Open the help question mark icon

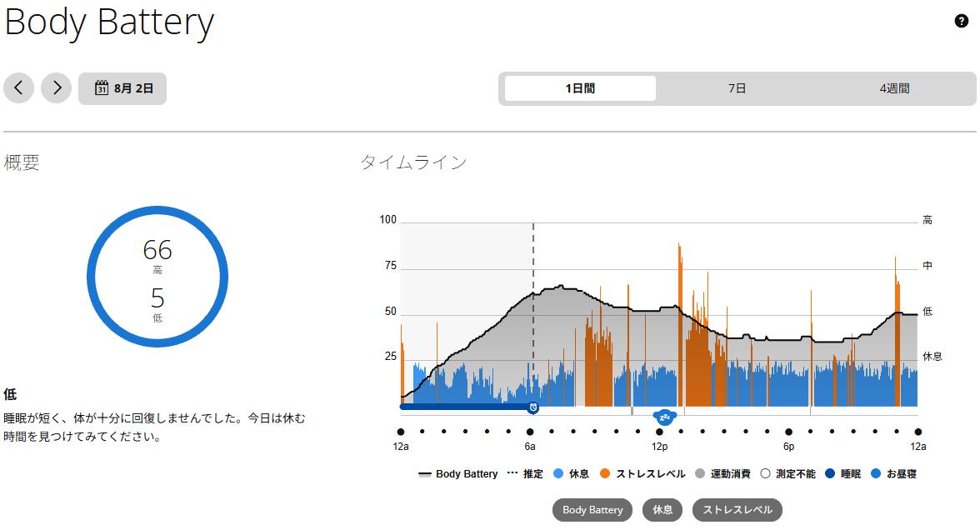(x=962, y=22)
